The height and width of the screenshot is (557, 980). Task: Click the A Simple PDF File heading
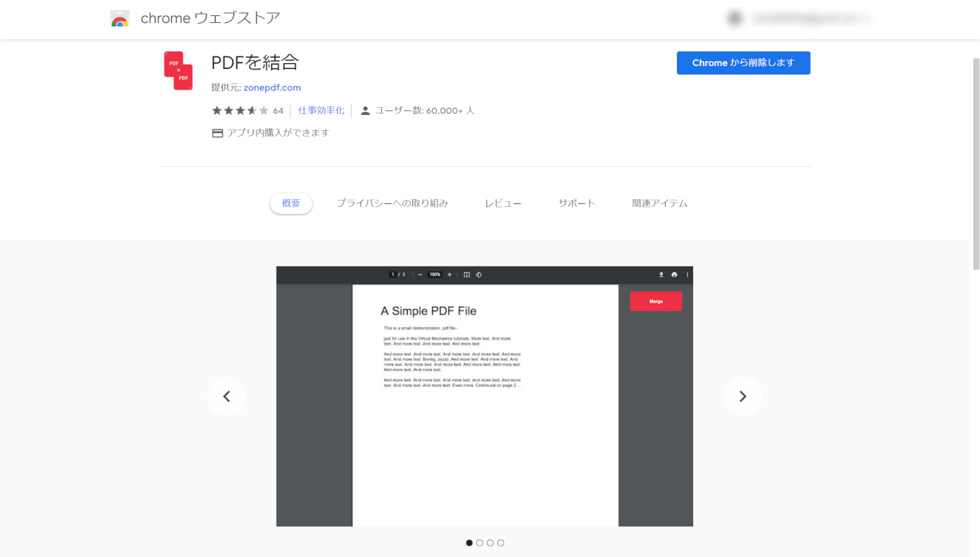click(x=428, y=311)
